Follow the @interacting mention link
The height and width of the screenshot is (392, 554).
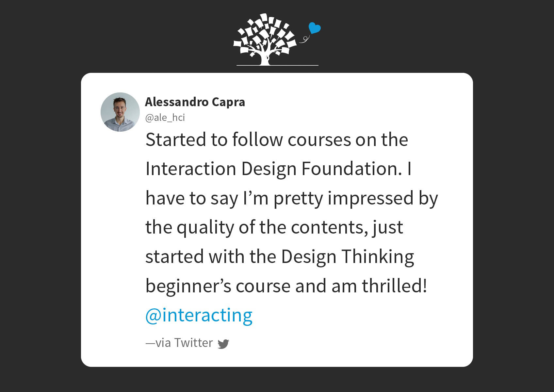(199, 316)
